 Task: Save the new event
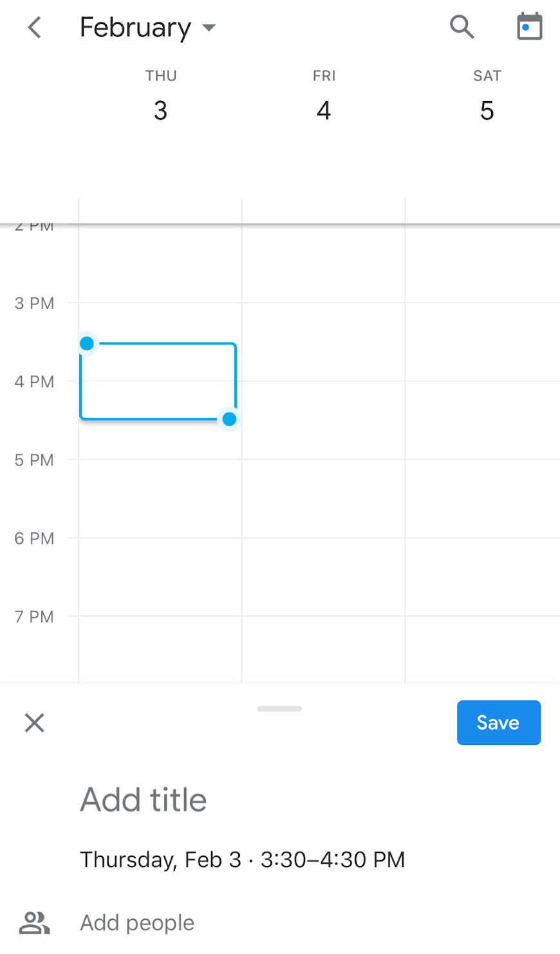click(498, 722)
